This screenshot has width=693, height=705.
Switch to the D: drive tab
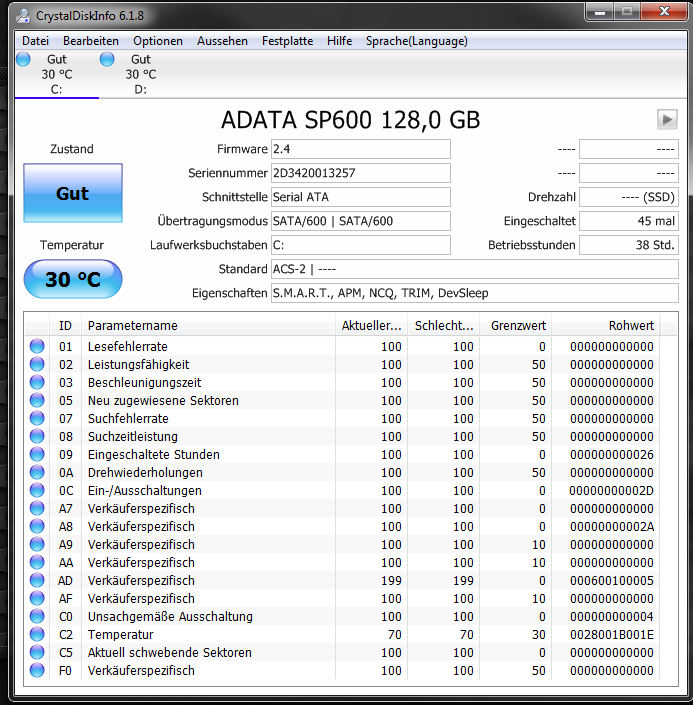pyautogui.click(x=141, y=74)
